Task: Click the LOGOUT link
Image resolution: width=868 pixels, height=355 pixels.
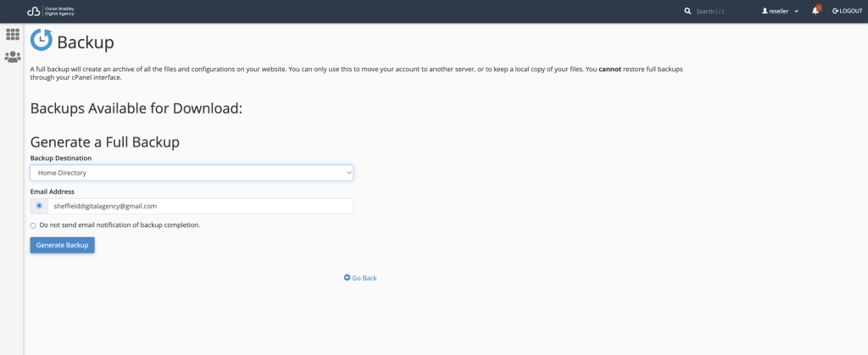Action: click(848, 11)
